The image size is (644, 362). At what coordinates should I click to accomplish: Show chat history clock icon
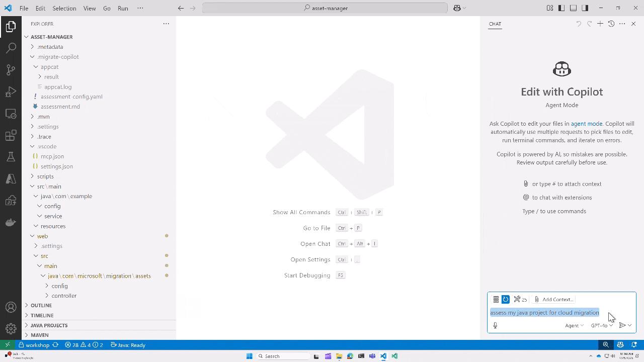pyautogui.click(x=611, y=24)
